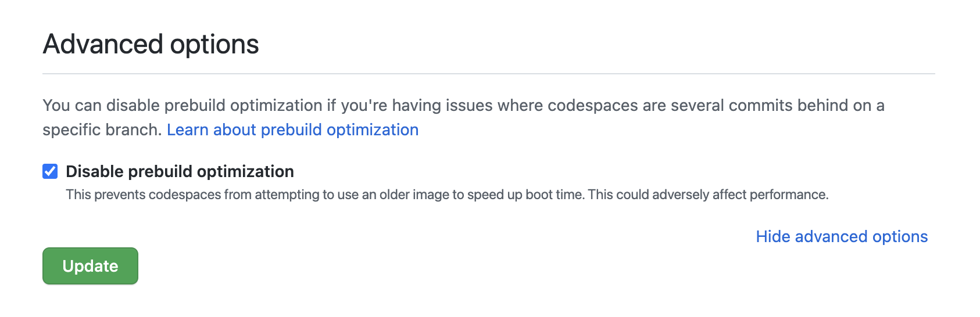Screen dimensions: 980x317
Task: Toggle the blue checked checkbox
Action: pyautogui.click(x=50, y=171)
